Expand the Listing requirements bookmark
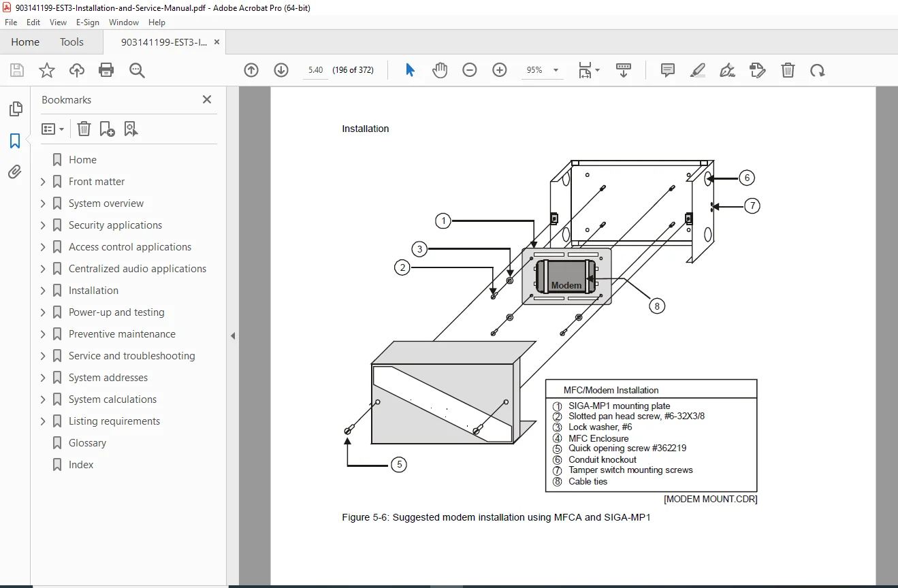The height and width of the screenshot is (588, 898). 43,421
